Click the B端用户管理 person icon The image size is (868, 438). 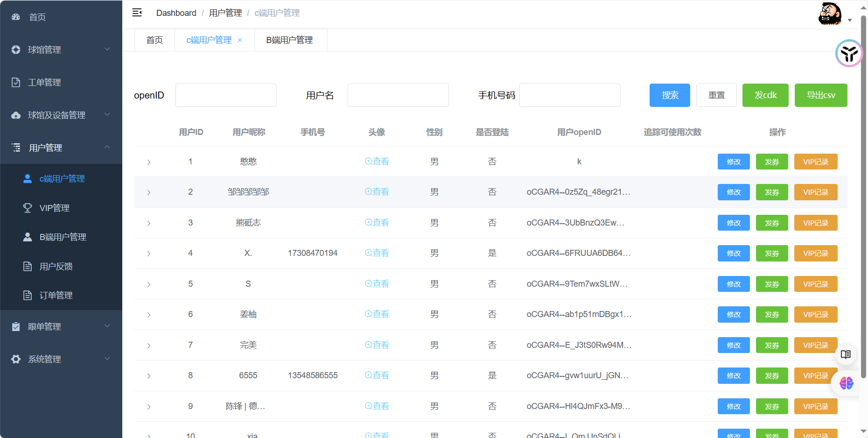(x=28, y=237)
